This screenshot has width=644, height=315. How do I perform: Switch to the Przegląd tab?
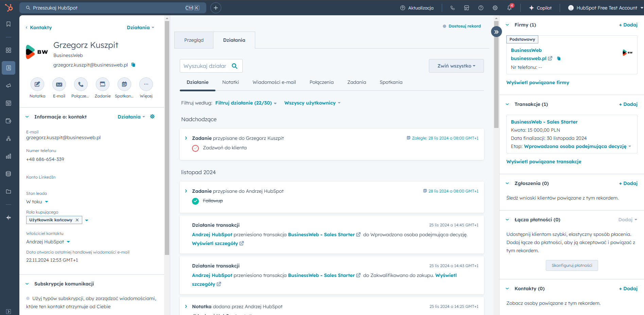[194, 40]
